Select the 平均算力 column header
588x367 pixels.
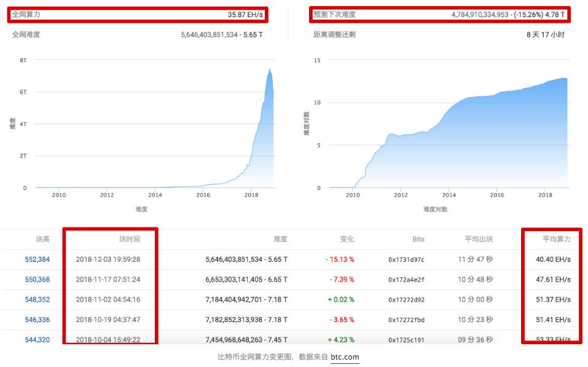tap(557, 239)
